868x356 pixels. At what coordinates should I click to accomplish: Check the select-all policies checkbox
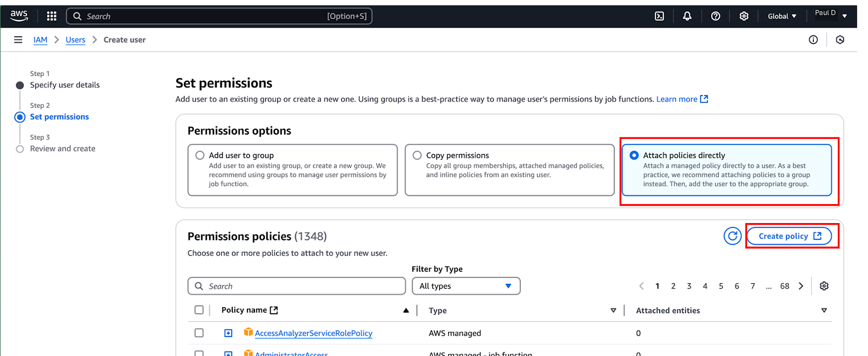199,310
